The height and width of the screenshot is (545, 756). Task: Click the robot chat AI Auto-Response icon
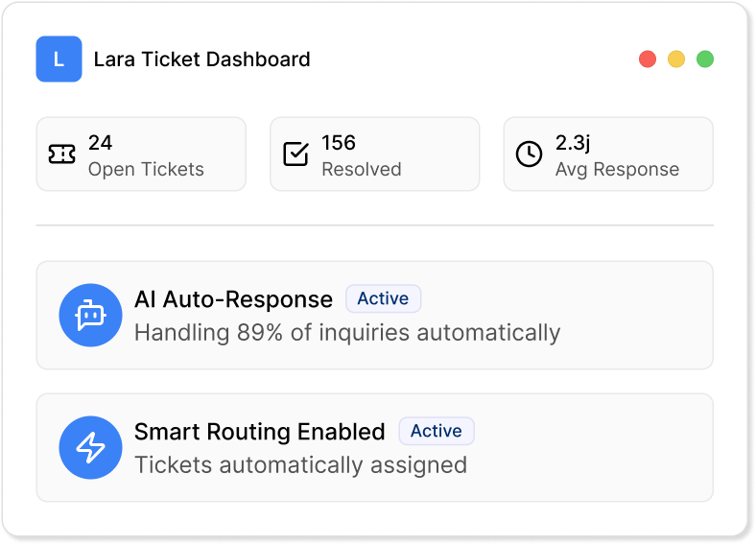click(x=89, y=315)
